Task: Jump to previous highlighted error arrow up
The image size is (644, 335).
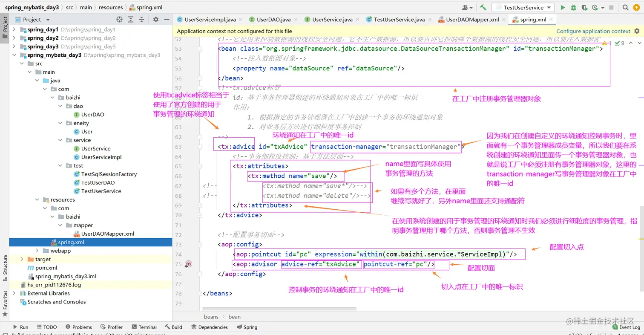Action: 630,43
